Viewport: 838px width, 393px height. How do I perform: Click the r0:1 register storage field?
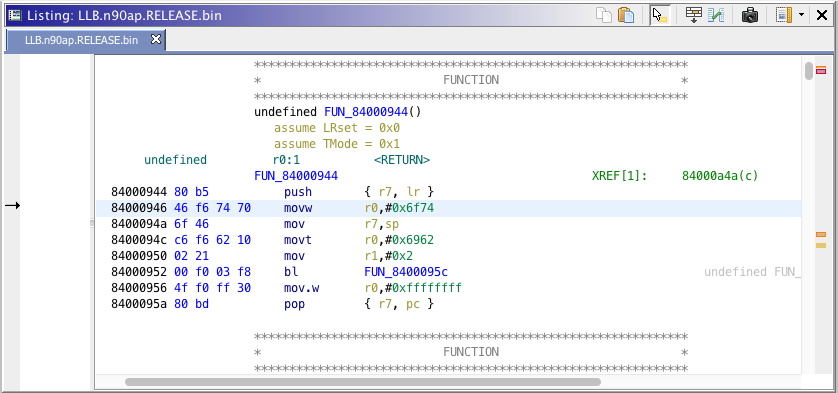pyautogui.click(x=286, y=160)
